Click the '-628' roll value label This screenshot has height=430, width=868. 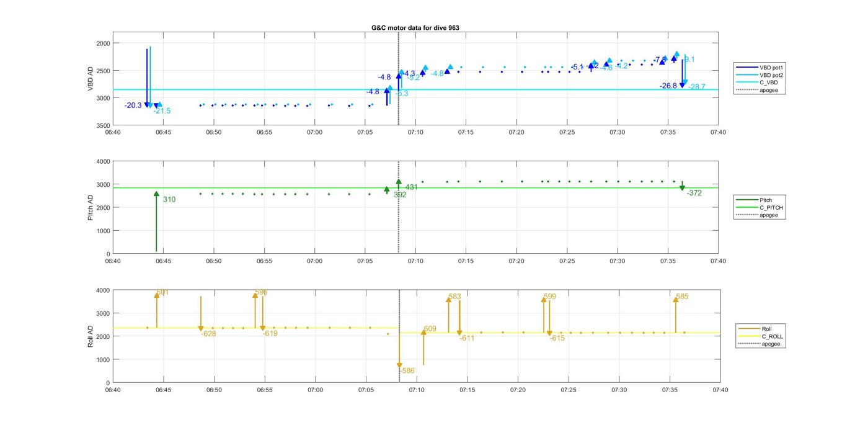tap(208, 334)
